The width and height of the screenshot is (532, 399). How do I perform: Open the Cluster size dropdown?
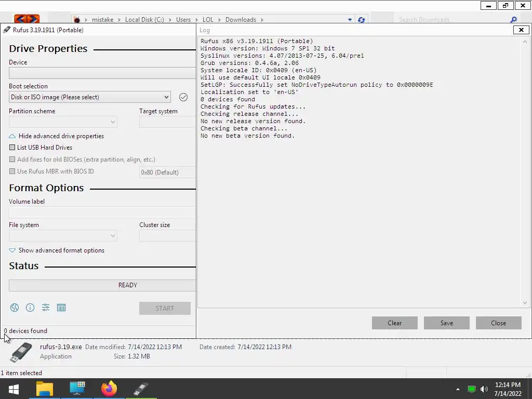pyautogui.click(x=168, y=235)
